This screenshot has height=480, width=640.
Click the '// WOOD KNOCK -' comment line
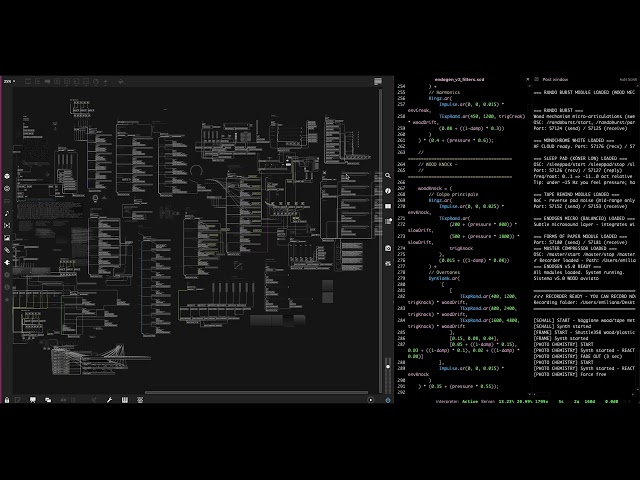pos(438,164)
